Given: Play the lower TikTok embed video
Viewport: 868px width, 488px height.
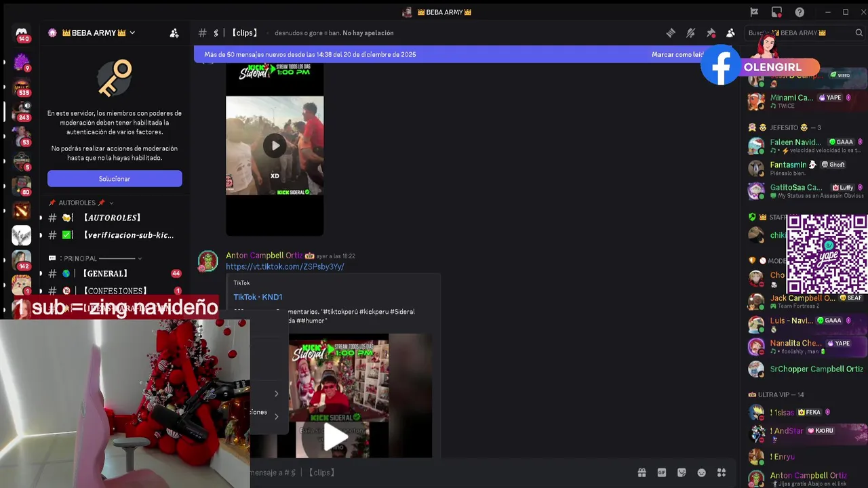Looking at the screenshot, I should tap(336, 437).
